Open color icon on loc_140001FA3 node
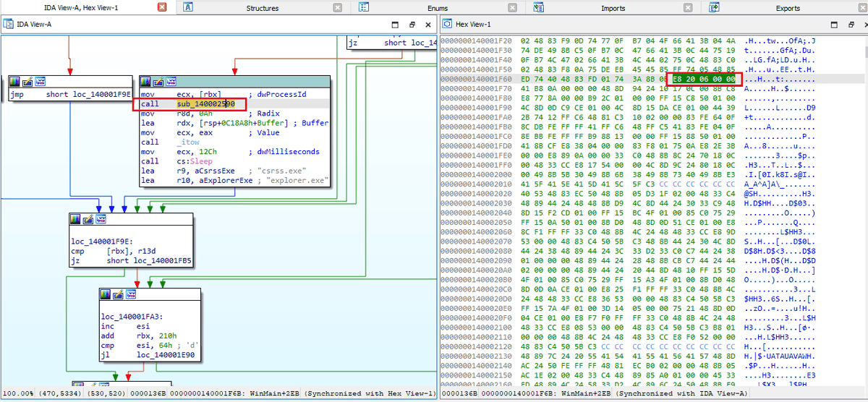The image size is (868, 402). pos(106,294)
